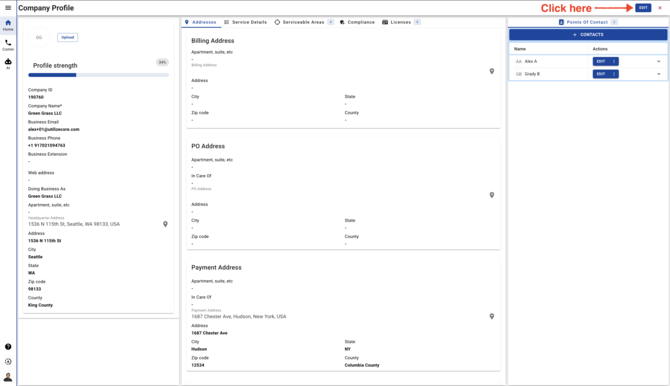This screenshot has height=386, width=670.
Task: Click the 34% profile strength badge
Action: [x=162, y=62]
